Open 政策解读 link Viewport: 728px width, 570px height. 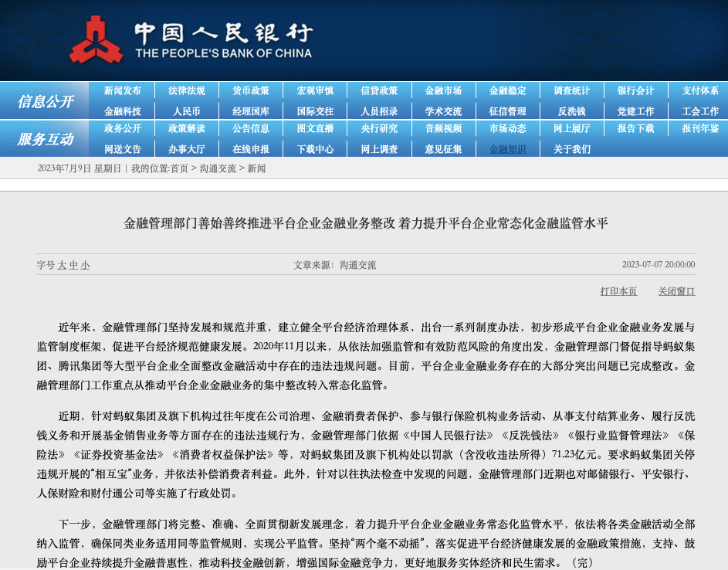pos(187,128)
